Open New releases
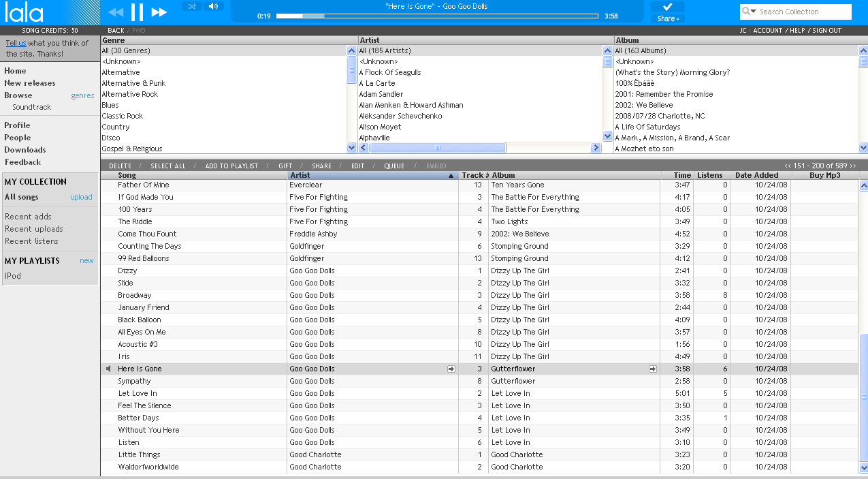 pyautogui.click(x=30, y=83)
